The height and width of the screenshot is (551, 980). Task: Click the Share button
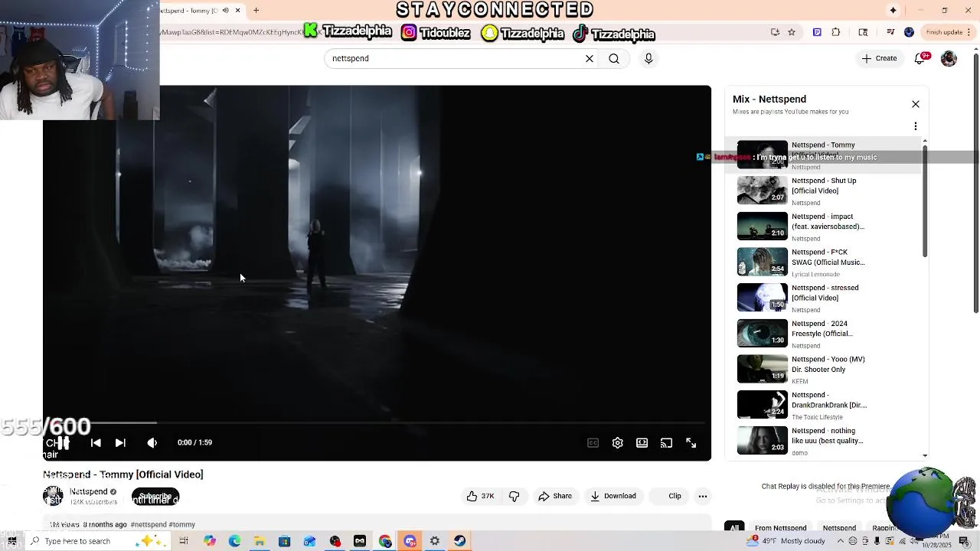[555, 496]
